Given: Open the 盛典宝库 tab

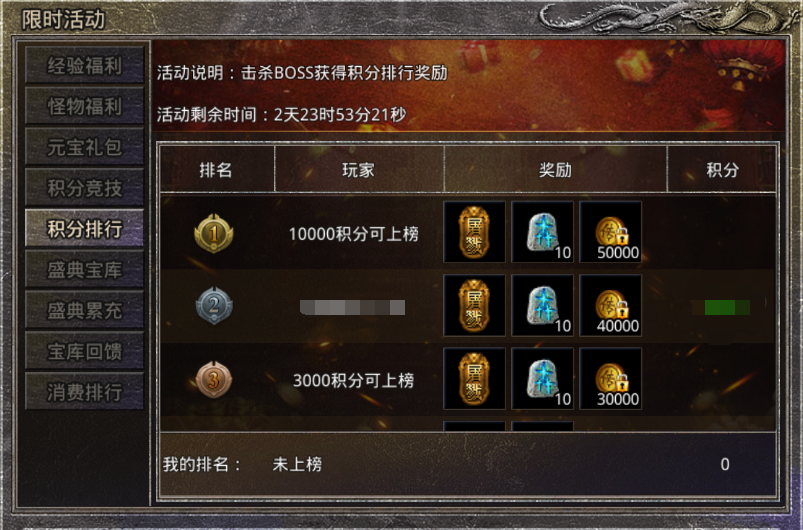Looking at the screenshot, I should 84,269.
